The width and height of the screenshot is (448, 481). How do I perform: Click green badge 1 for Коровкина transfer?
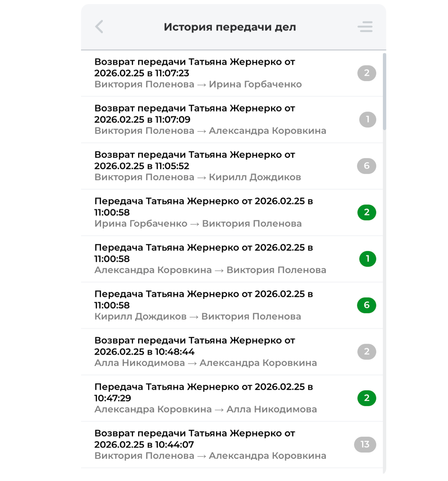(367, 259)
